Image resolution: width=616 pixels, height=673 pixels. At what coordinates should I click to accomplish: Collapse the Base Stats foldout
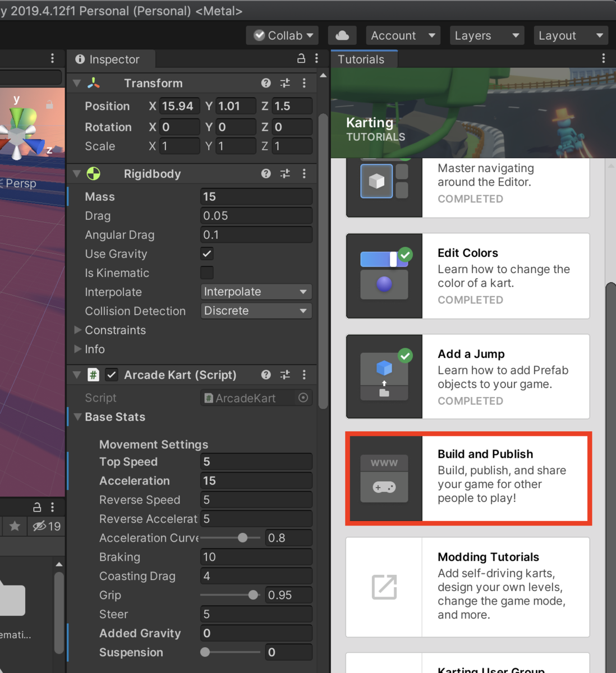[x=77, y=417]
